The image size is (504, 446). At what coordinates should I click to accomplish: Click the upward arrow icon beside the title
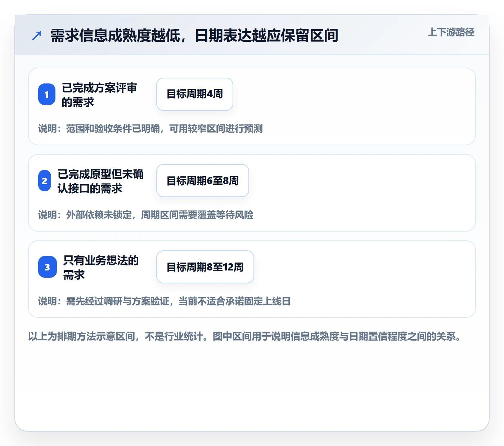coord(37,36)
